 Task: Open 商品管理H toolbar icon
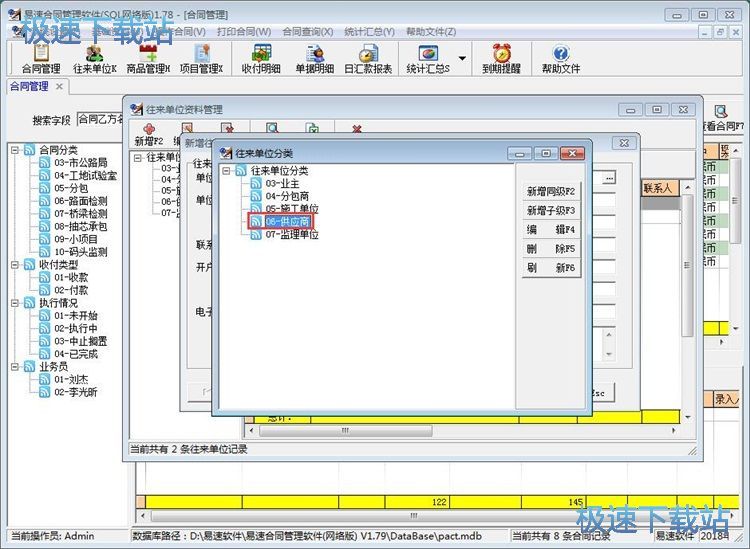pos(148,58)
